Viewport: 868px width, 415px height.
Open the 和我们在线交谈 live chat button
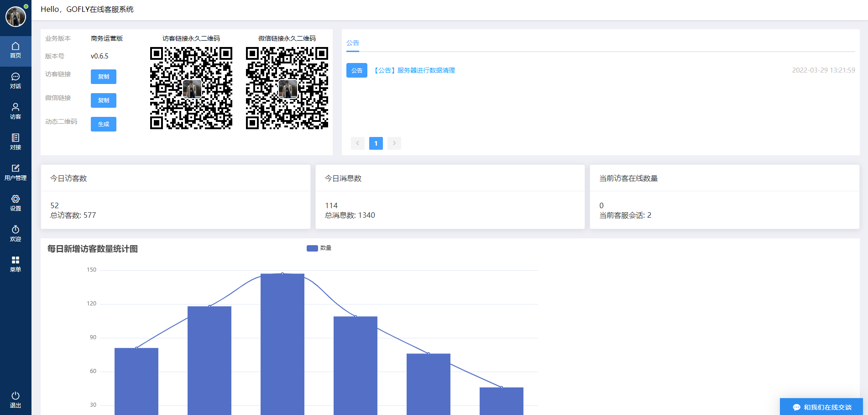pos(821,407)
